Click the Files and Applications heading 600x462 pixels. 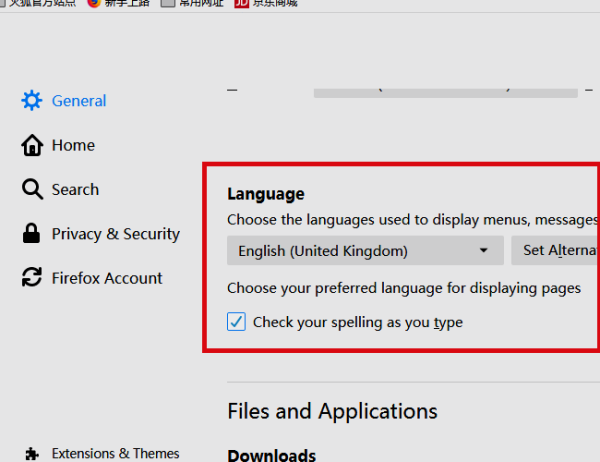point(332,411)
